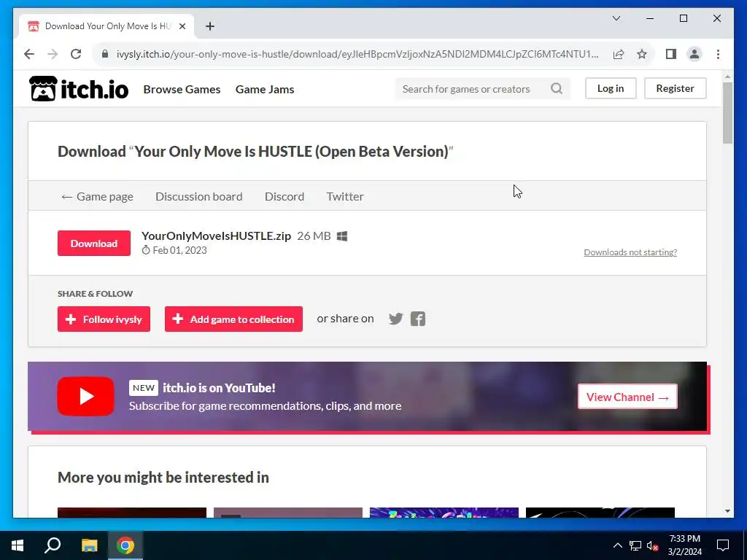This screenshot has height=560, width=747.
Task: Close the Download Your Only Move tab
Action: (182, 26)
